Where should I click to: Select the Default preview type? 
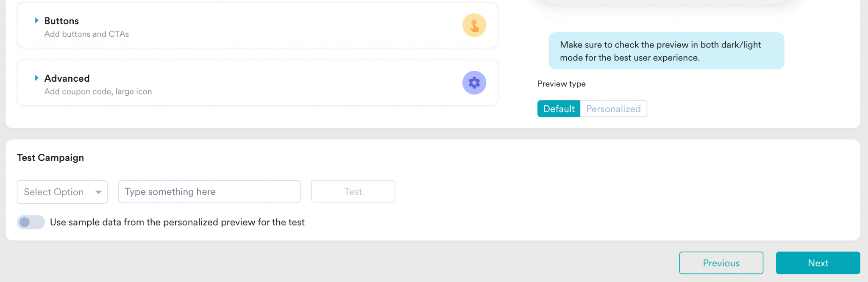(x=559, y=109)
